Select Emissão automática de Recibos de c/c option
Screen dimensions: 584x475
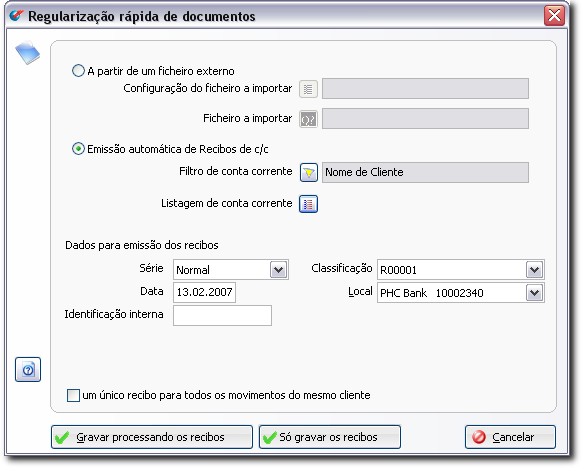coord(78,149)
